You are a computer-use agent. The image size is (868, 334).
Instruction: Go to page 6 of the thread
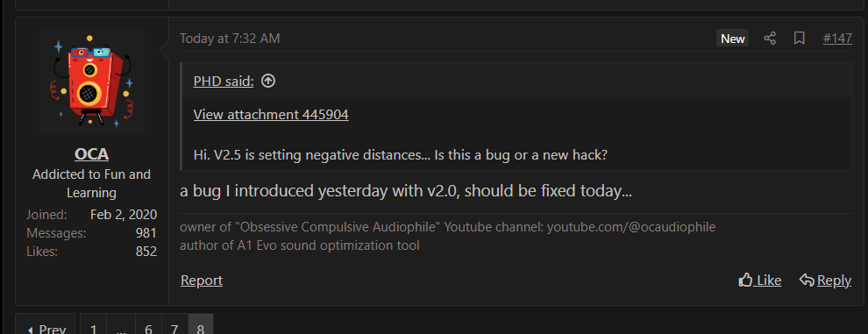(148, 327)
